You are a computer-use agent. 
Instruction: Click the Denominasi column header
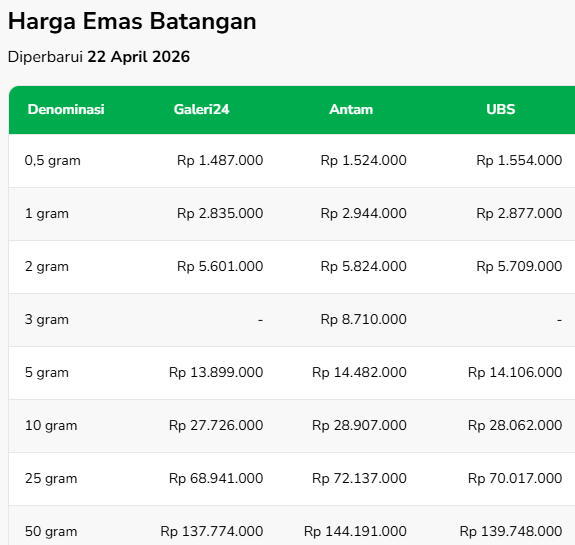(66, 109)
